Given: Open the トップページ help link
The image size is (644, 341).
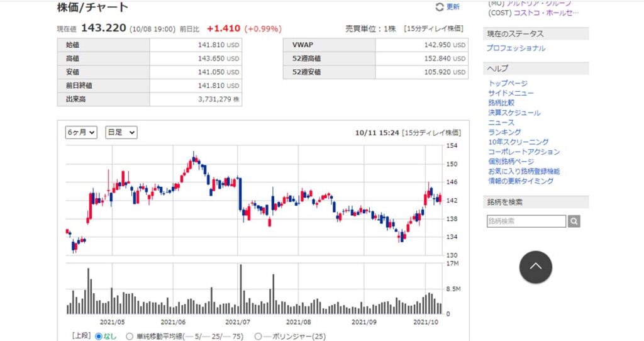Looking at the screenshot, I should [508, 83].
